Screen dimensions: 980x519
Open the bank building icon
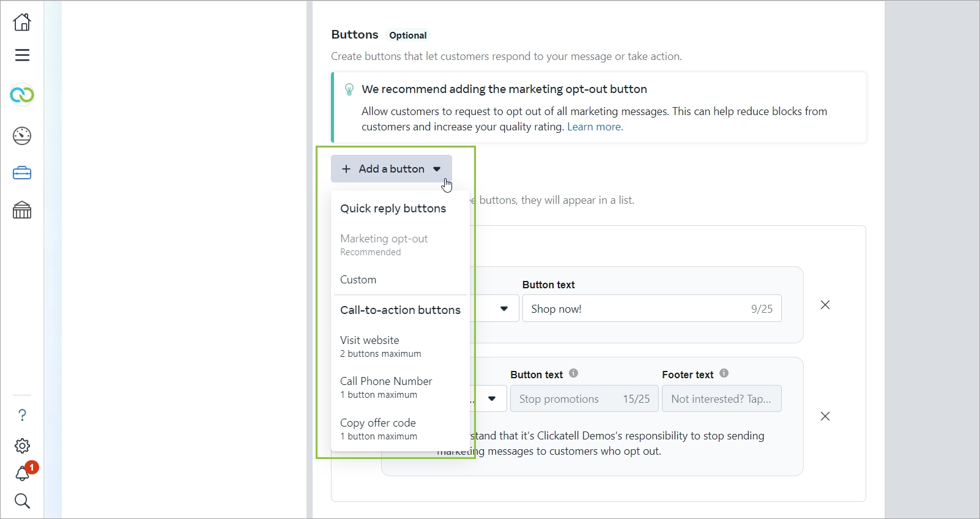(22, 210)
